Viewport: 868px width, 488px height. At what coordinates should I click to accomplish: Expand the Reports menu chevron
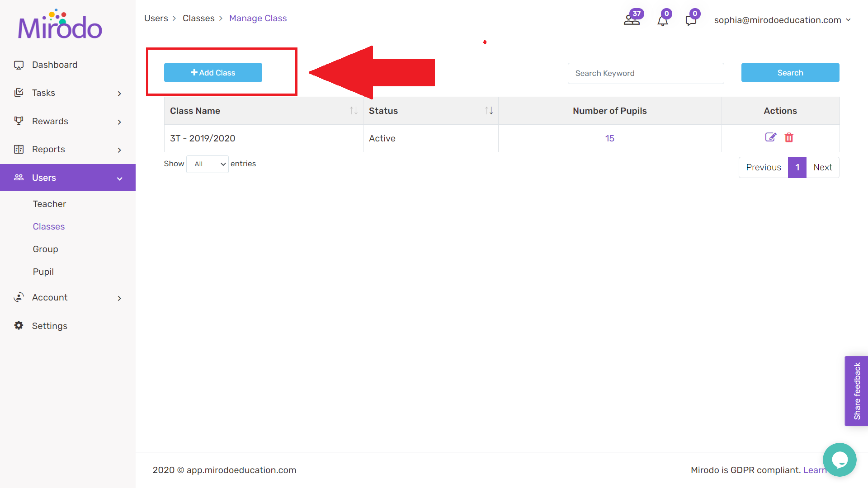tap(119, 150)
